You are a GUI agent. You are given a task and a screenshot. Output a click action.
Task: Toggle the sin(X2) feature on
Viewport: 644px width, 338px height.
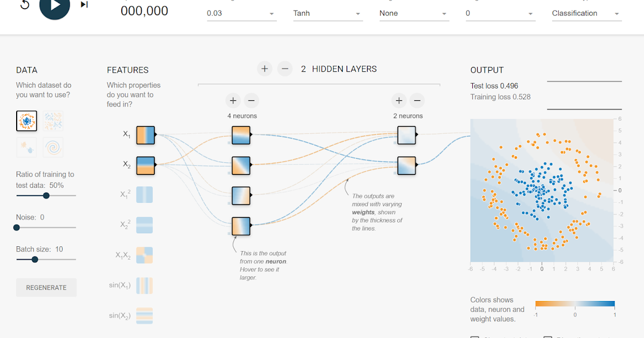coord(145,315)
